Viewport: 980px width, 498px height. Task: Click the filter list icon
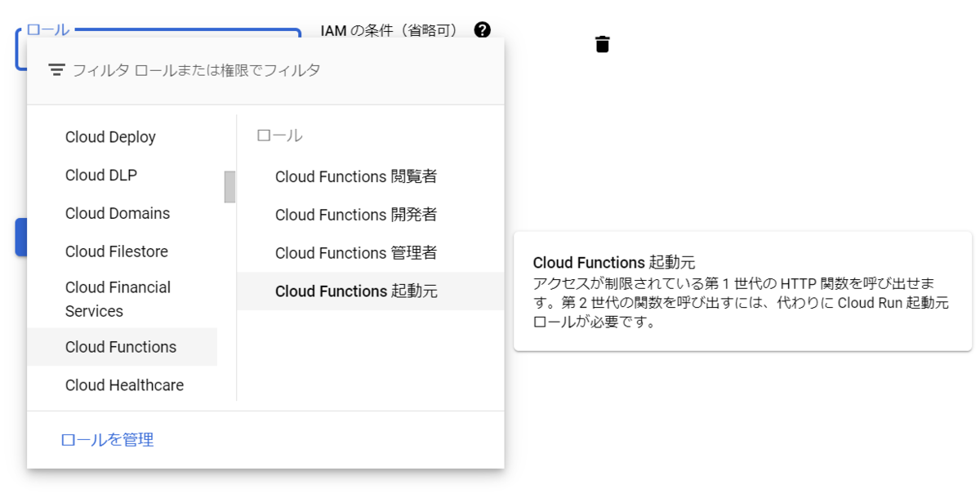tap(56, 70)
